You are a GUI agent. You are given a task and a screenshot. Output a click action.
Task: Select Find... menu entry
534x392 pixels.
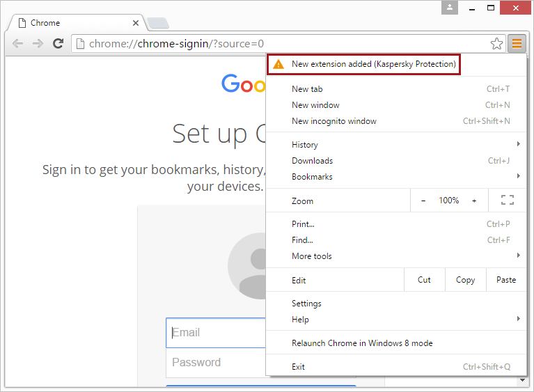[395, 240]
